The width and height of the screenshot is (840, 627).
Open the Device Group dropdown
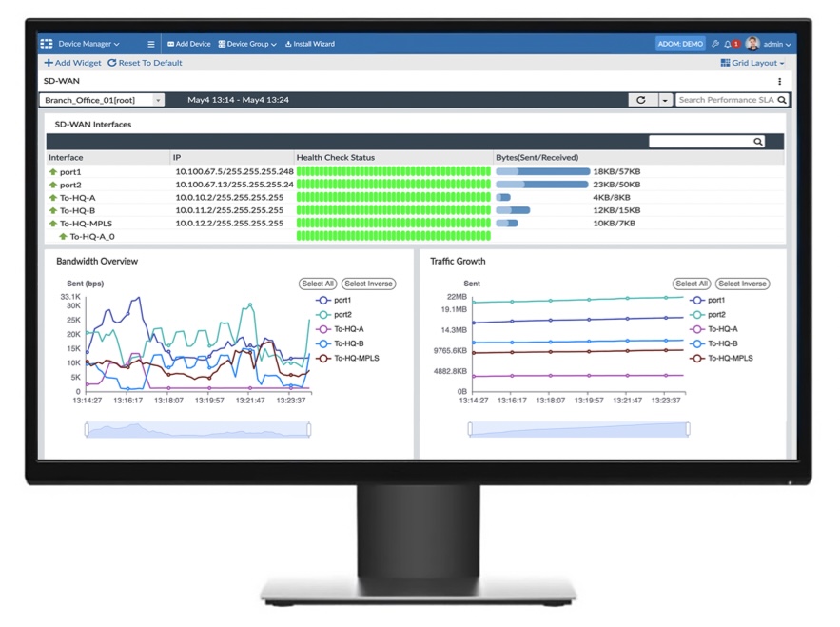[246, 43]
